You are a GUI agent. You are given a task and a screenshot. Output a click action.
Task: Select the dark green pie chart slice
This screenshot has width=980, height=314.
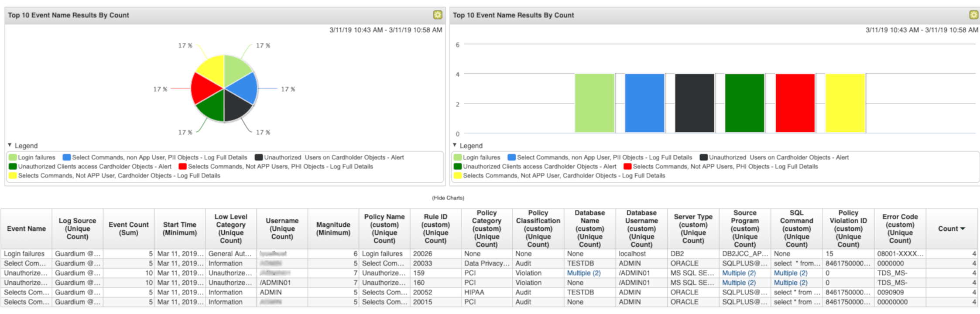click(213, 108)
